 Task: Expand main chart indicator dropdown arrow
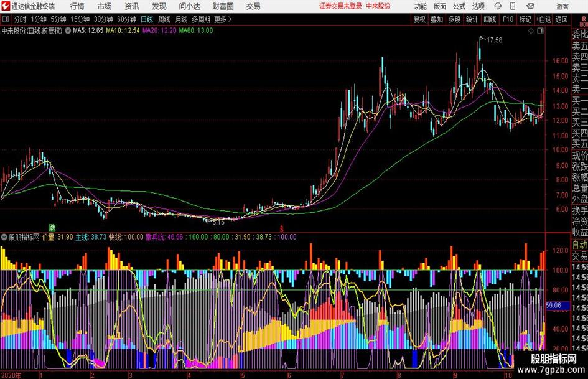click(x=68, y=30)
